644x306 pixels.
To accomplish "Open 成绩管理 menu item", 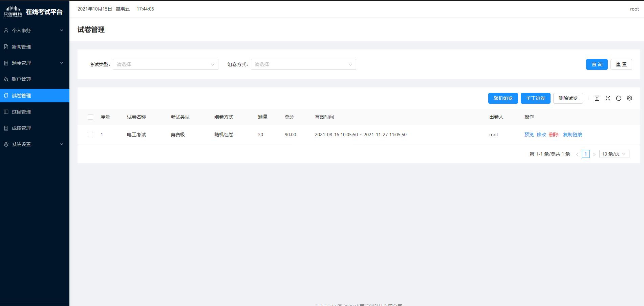I will (35, 128).
